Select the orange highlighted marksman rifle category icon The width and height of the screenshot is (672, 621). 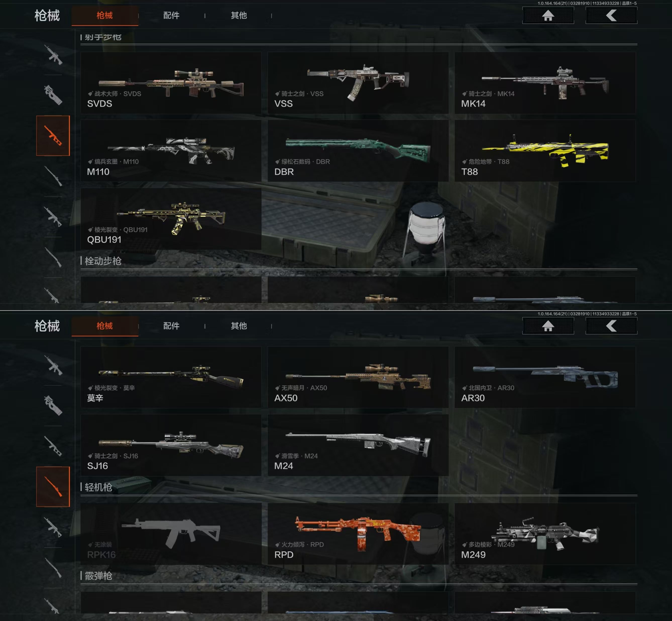[x=53, y=135]
